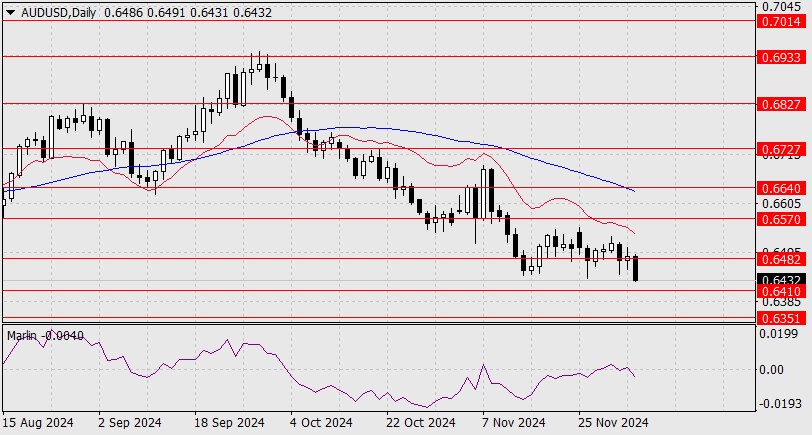812x435 pixels.
Task: Select the 0.6827 price level label
Action: (781, 104)
